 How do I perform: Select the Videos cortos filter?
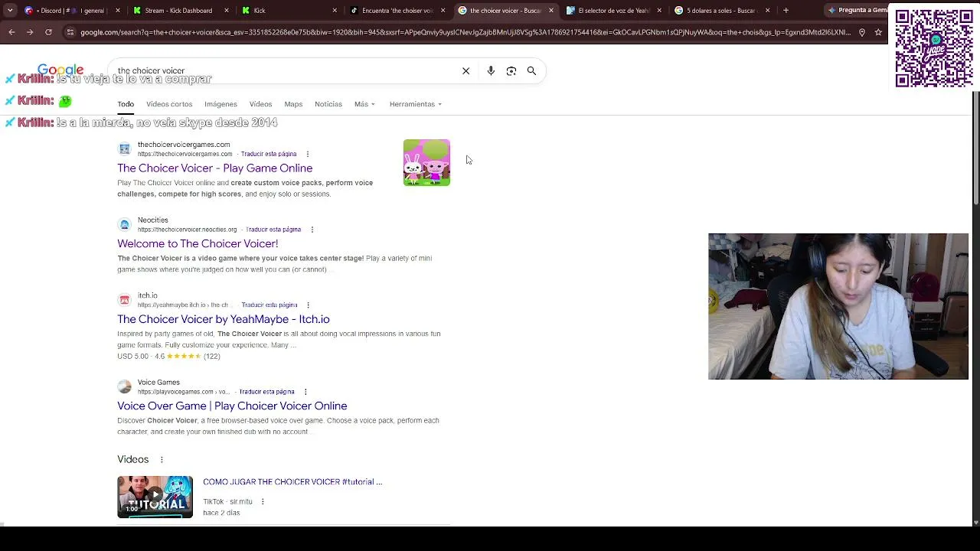(x=169, y=105)
